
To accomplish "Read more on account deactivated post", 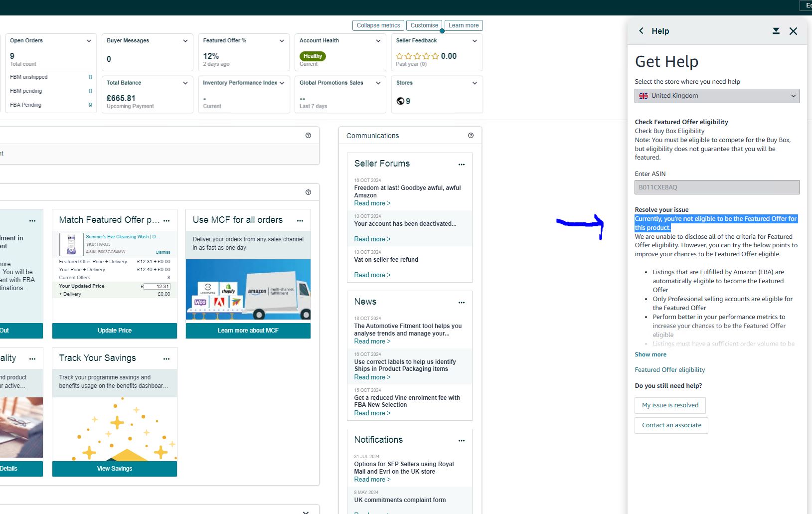I will click(372, 239).
